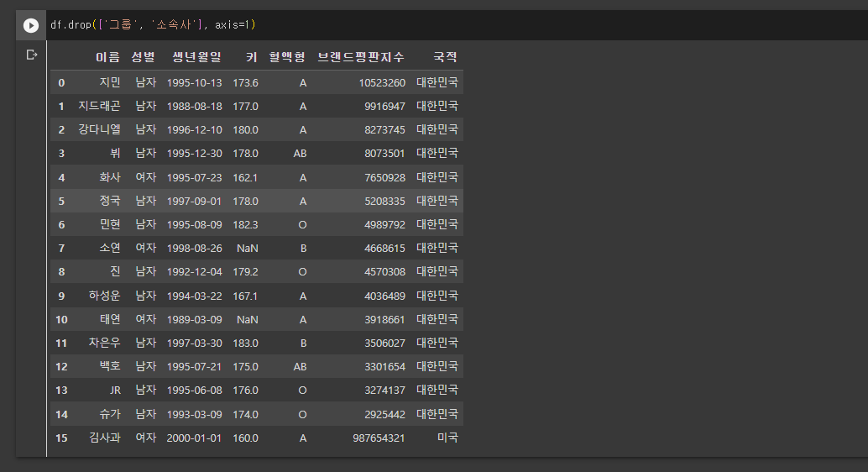868x472 pixels.
Task: Select the name cell 소연
Action: [x=110, y=249]
